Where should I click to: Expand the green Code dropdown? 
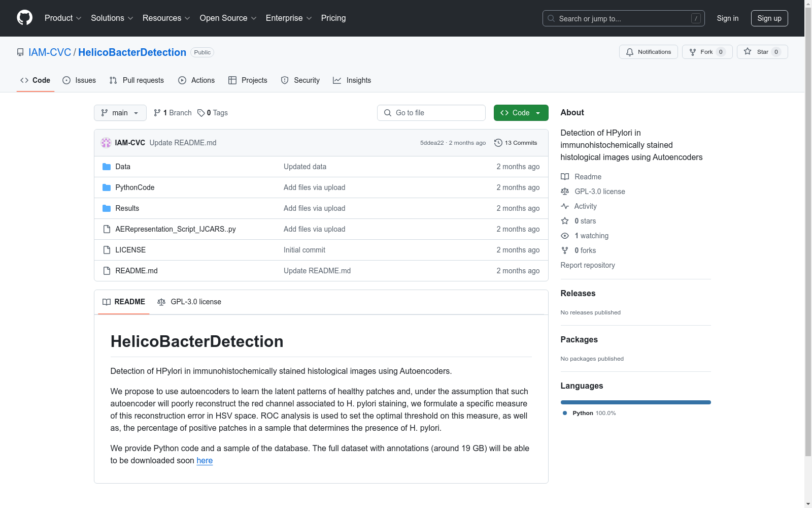tap(521, 113)
